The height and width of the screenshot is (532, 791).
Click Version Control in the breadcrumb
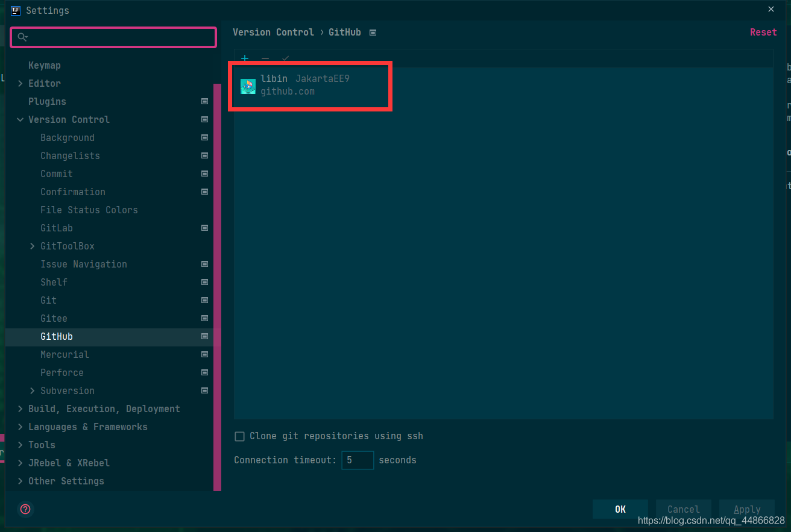pyautogui.click(x=273, y=33)
